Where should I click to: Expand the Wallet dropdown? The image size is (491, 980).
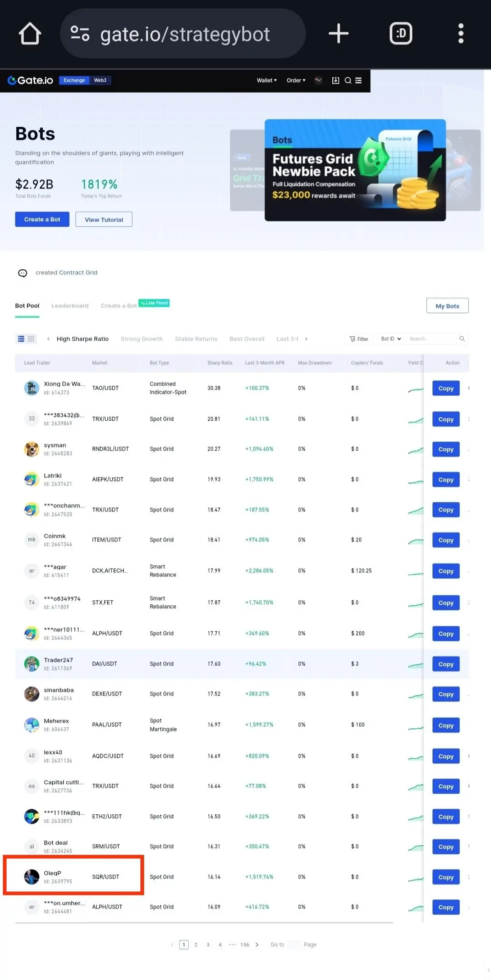[x=266, y=80]
